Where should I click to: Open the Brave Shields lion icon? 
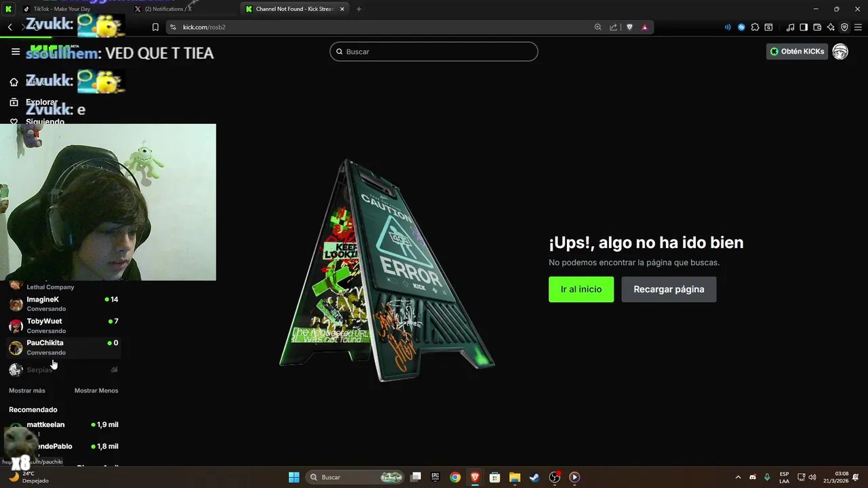pyautogui.click(x=629, y=27)
